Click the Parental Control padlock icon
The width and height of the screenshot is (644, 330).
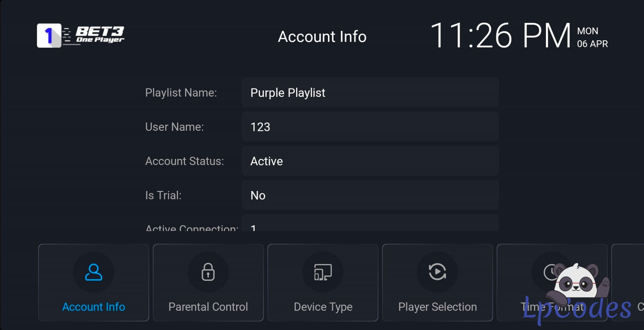[x=208, y=272]
